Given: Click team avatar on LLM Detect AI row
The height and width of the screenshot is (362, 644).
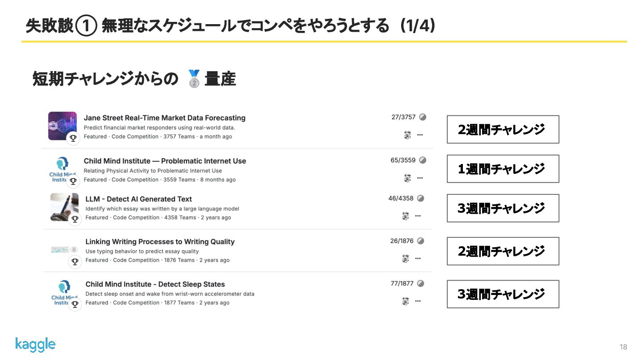Looking at the screenshot, I should (x=406, y=216).
